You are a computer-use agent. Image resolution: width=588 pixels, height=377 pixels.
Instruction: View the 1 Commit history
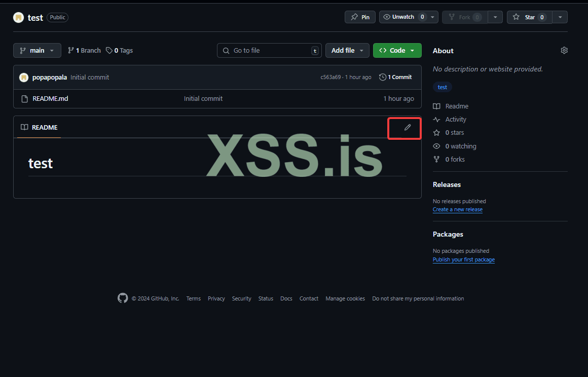click(x=395, y=77)
